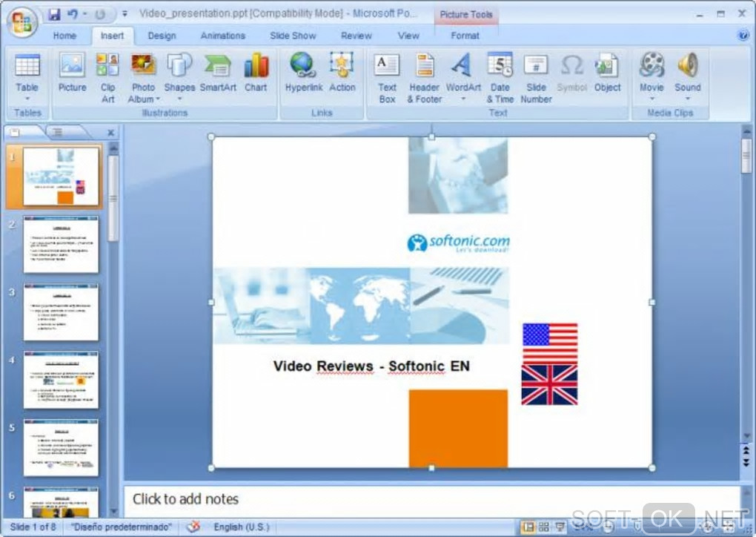Image resolution: width=756 pixels, height=537 pixels.
Task: Select slide 5 thumbnail
Action: point(61,448)
